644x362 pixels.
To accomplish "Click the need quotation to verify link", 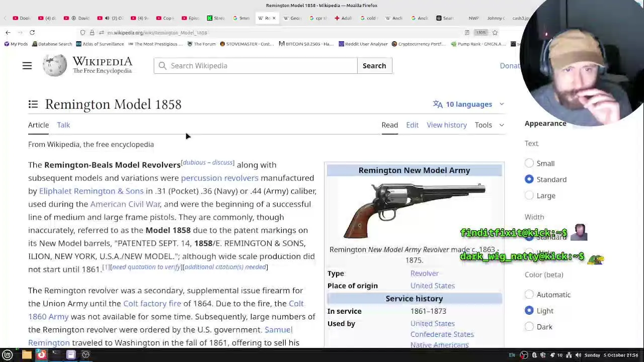I will click(146, 267).
